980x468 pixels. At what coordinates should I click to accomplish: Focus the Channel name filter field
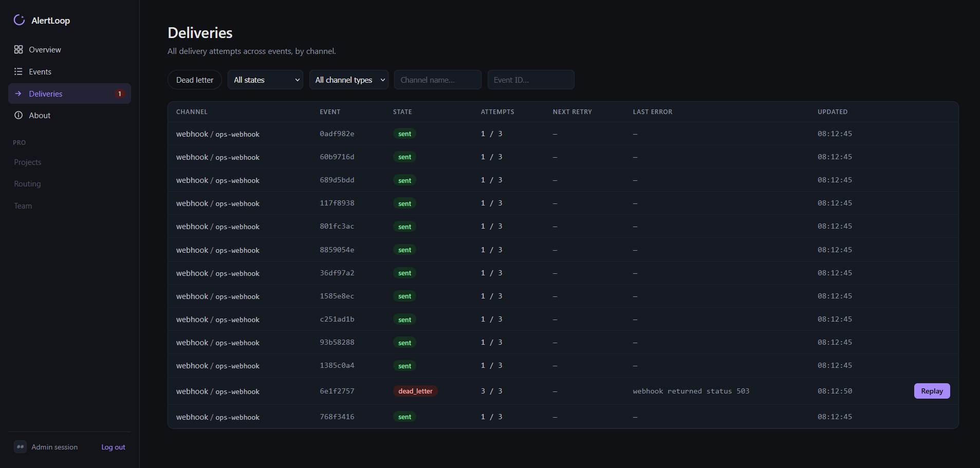tap(438, 80)
